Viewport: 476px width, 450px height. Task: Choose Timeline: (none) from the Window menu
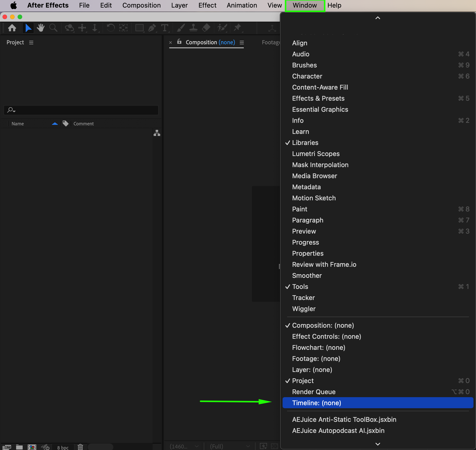coord(317,403)
